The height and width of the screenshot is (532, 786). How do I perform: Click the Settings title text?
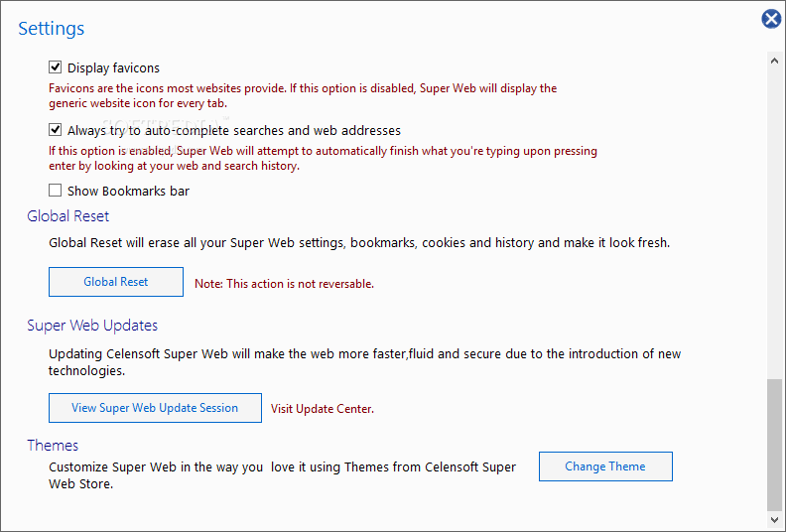click(52, 29)
